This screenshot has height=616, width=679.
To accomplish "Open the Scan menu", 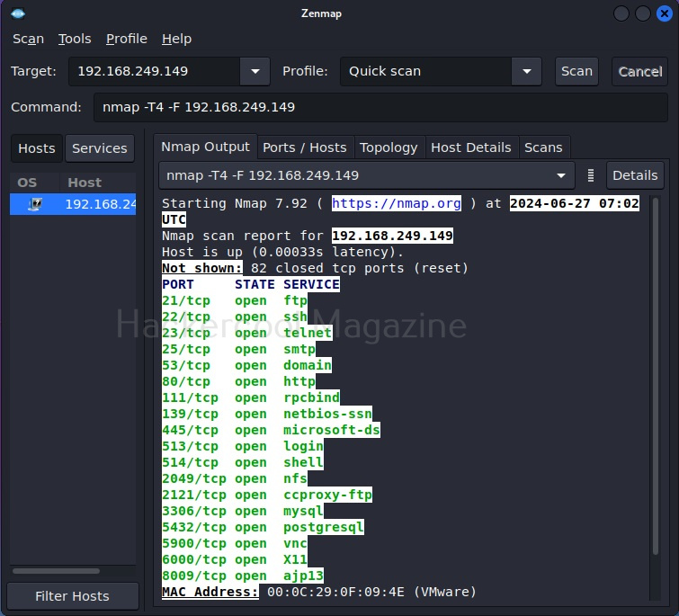I will (x=28, y=39).
